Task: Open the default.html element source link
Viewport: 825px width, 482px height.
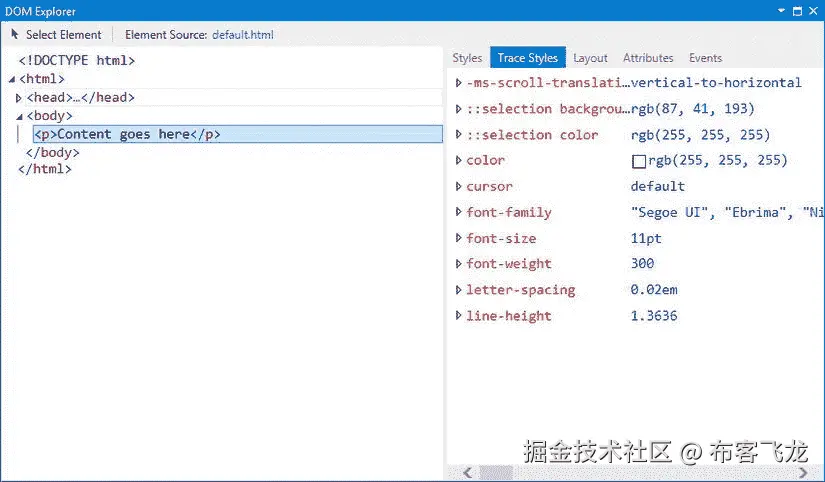Action: click(243, 35)
